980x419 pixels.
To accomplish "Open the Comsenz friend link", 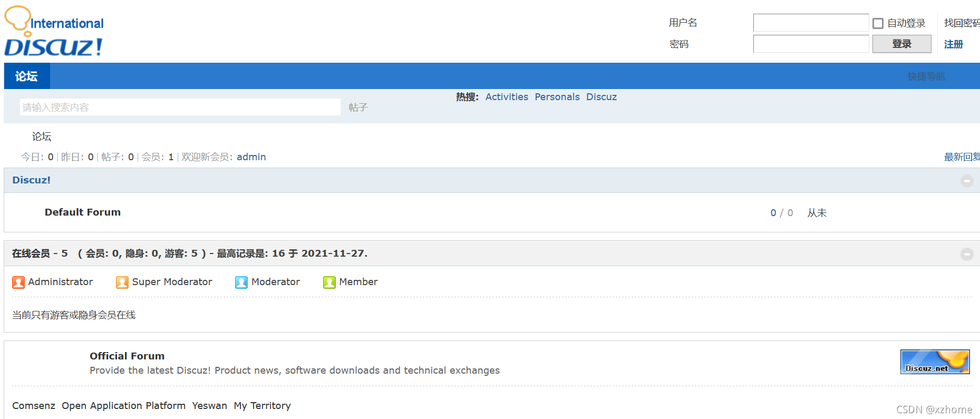I will [34, 406].
